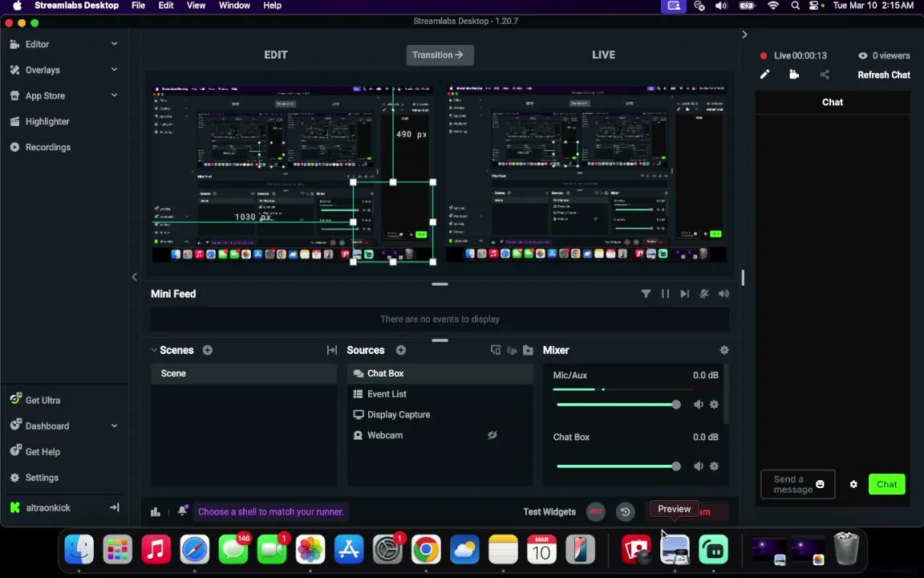
Task: Mute the Mic/Aux audio source
Action: [699, 405]
